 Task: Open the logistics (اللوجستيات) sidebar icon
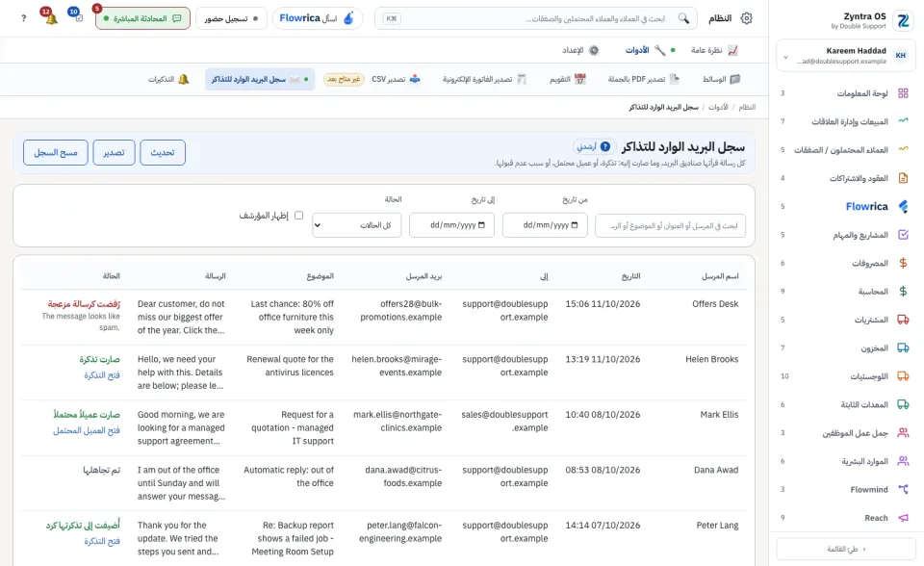903,376
